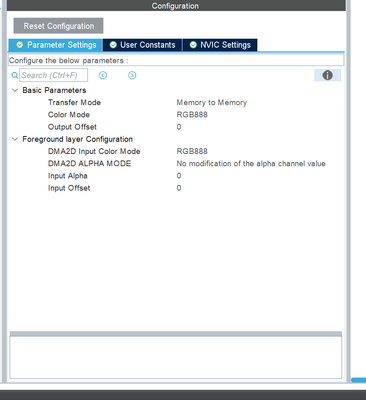Click the Foreground layer Configuration title
Viewport: 366px width, 400px height.
[78, 139]
